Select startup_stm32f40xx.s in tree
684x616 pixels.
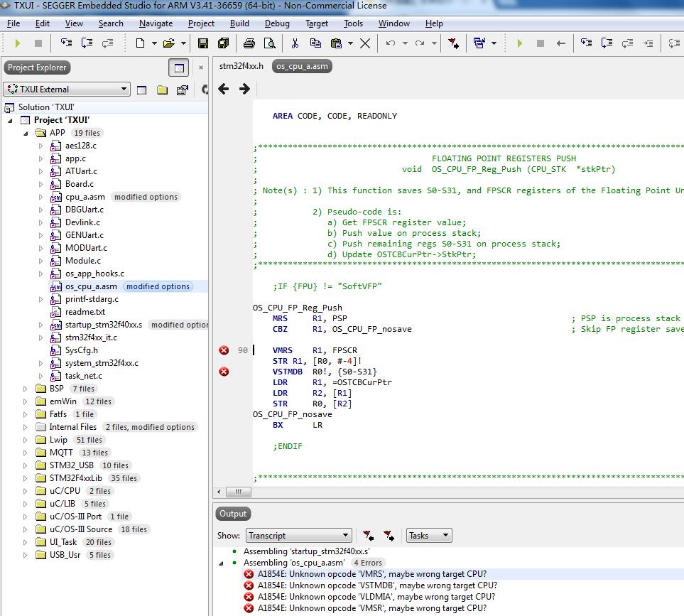(x=104, y=325)
